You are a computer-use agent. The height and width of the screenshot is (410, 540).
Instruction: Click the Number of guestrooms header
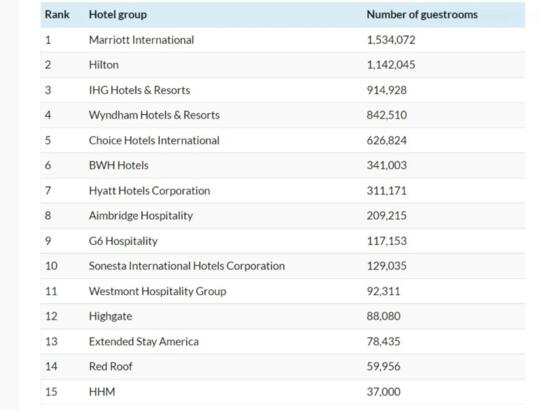tap(422, 14)
